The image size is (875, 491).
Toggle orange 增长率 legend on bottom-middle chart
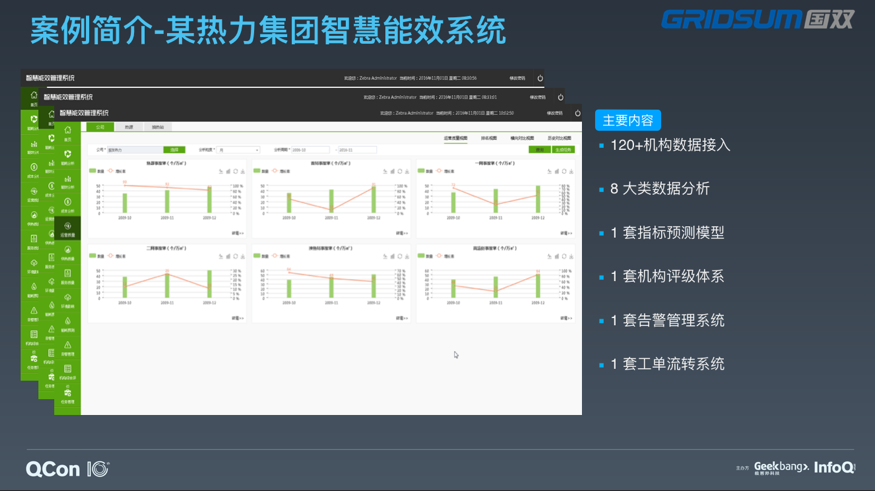pyautogui.click(x=281, y=256)
